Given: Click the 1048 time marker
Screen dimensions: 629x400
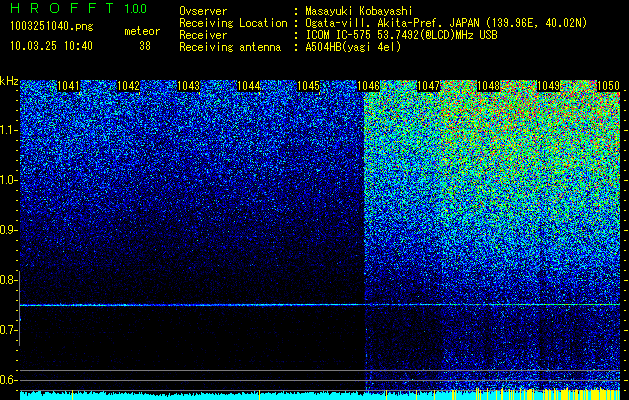Looking at the screenshot, I should [488, 86].
